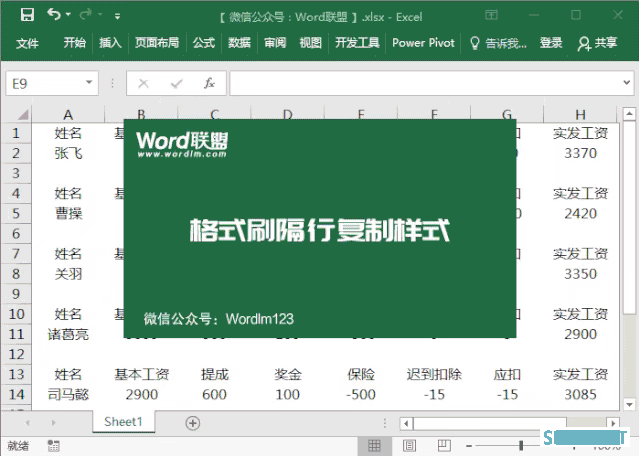Click the Undo arrow icon
The image size is (639, 456).
coord(54,15)
